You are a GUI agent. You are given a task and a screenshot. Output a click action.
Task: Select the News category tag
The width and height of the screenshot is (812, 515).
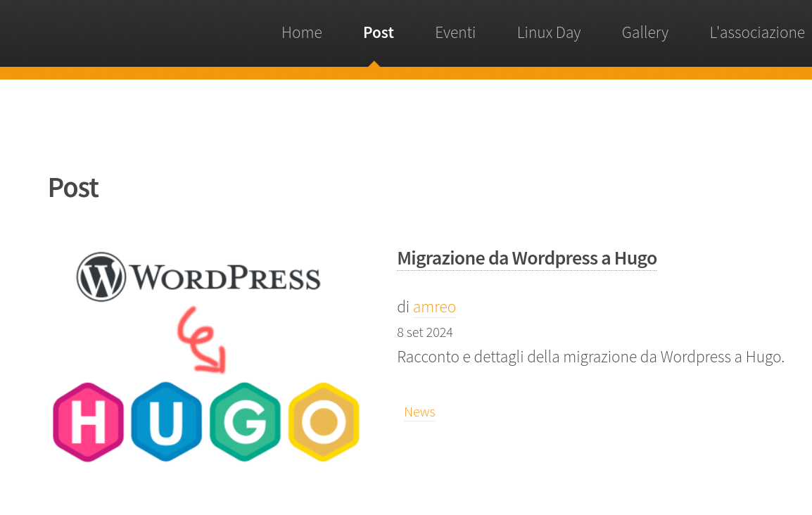(419, 412)
